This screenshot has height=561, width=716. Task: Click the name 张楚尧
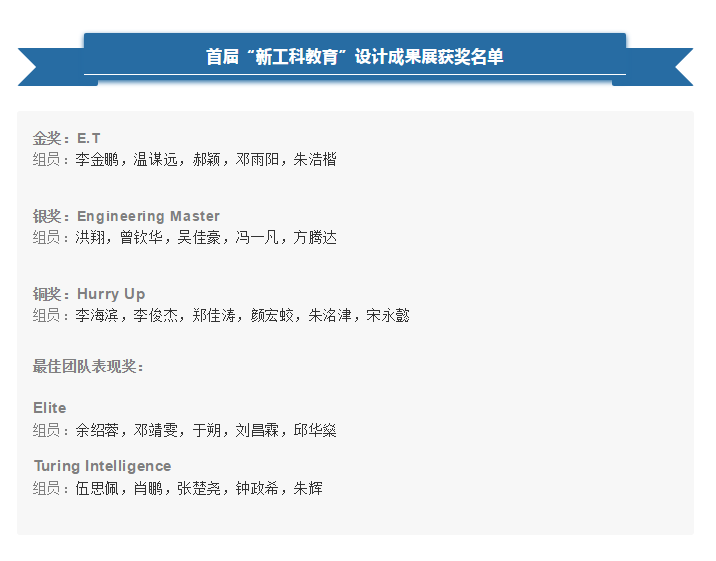click(x=199, y=488)
